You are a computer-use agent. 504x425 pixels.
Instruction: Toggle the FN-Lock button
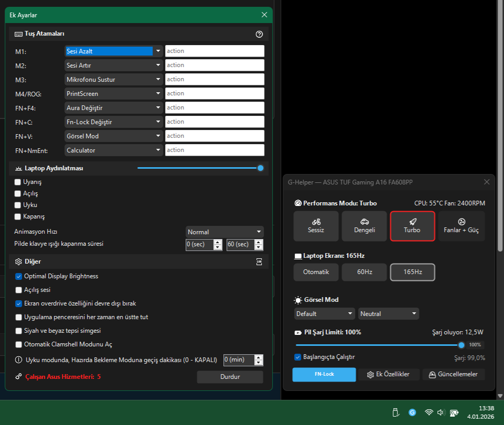324,374
